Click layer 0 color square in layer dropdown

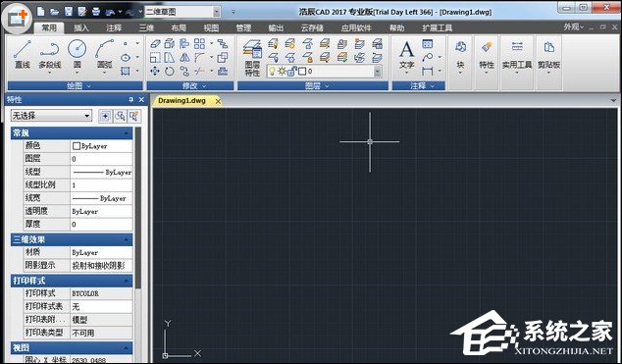[x=302, y=72]
